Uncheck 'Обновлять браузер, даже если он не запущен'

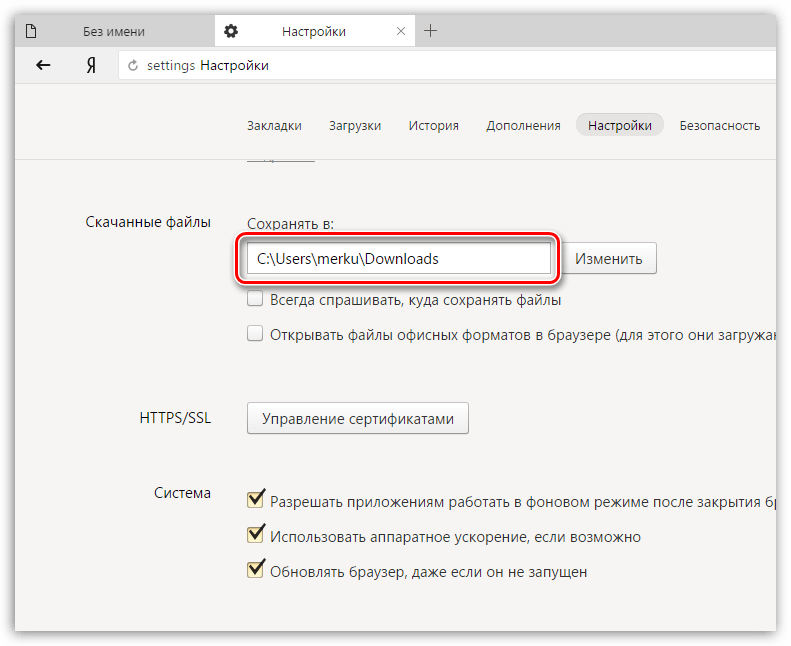click(255, 569)
